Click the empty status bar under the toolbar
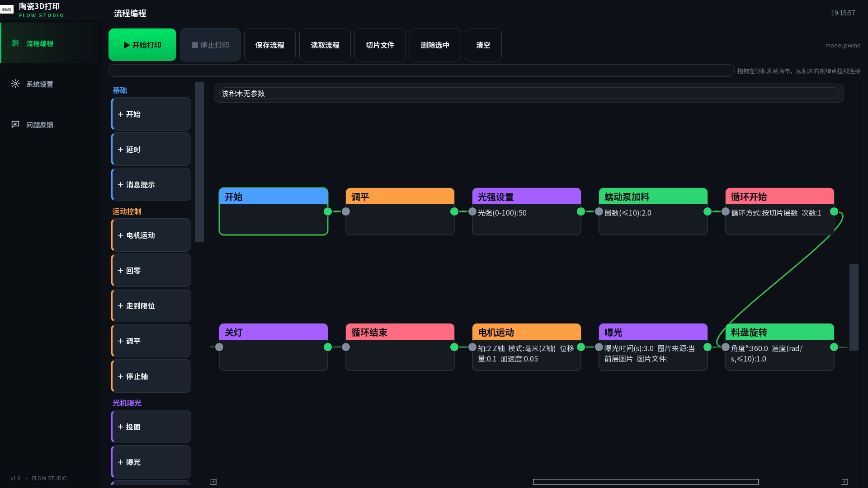This screenshot has height=488, width=868. (x=421, y=70)
